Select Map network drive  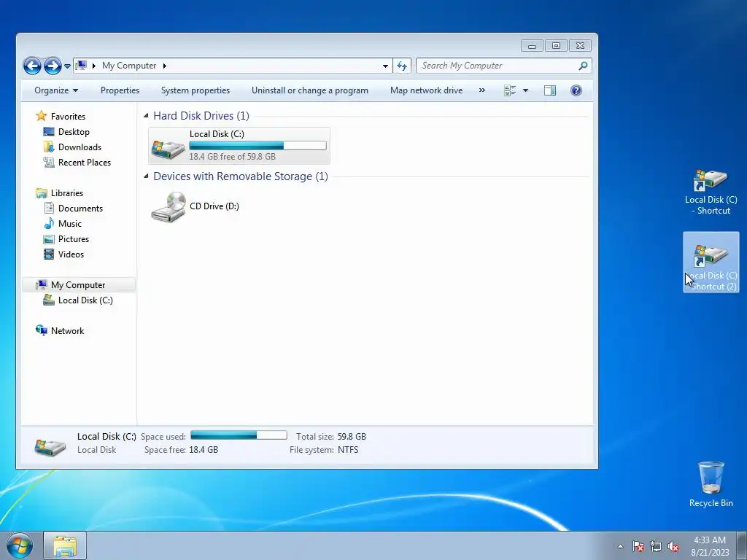pyautogui.click(x=426, y=90)
